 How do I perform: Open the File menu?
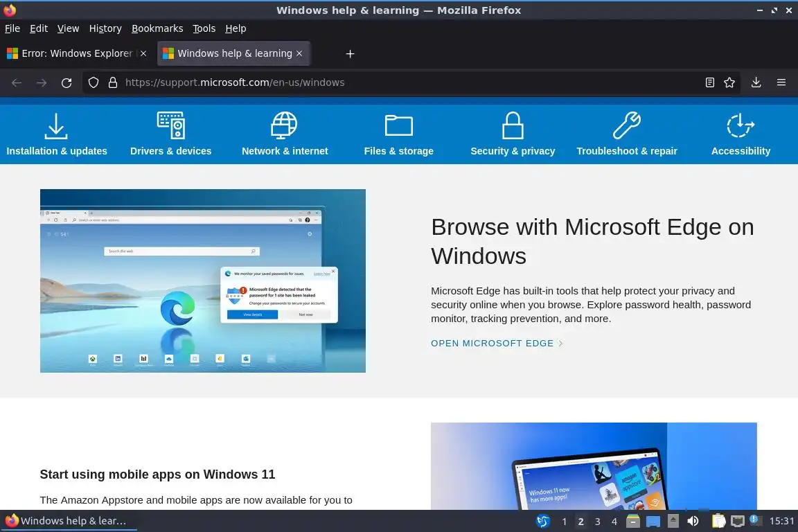tap(12, 28)
